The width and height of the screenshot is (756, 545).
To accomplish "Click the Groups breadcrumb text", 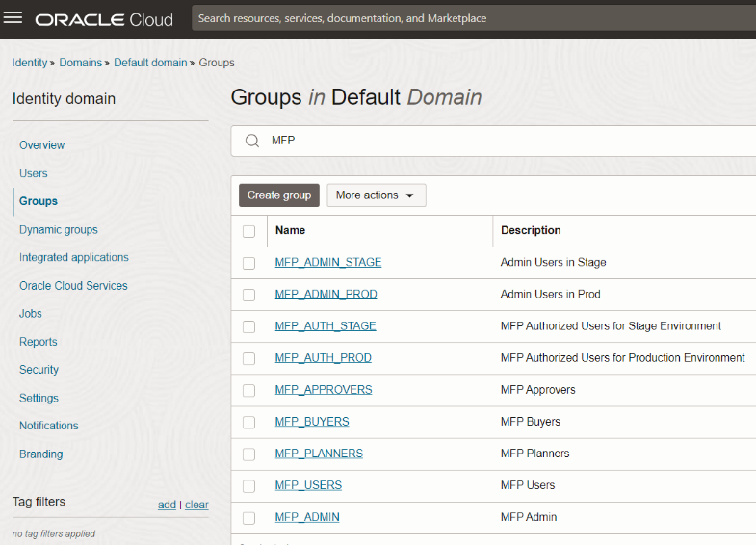I will (x=217, y=63).
